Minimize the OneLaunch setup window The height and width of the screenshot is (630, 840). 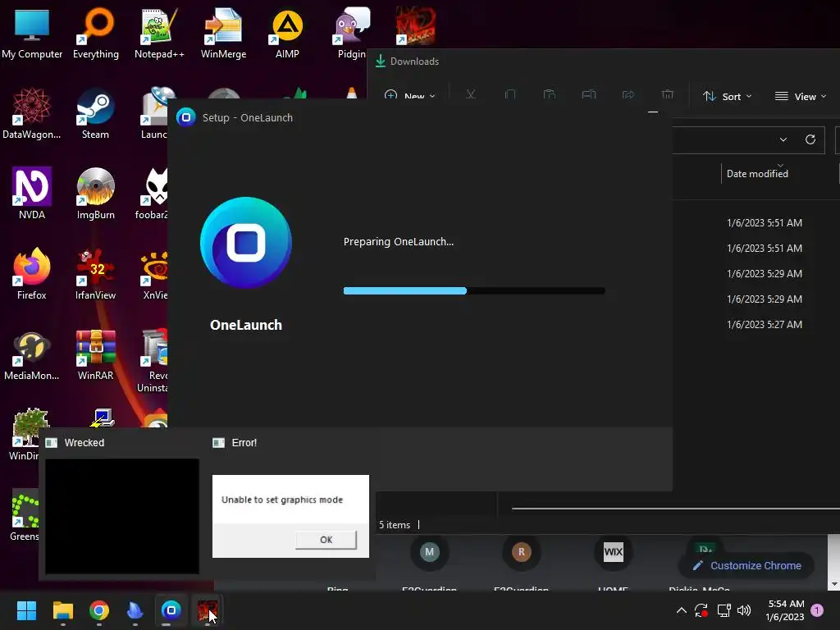coord(652,112)
